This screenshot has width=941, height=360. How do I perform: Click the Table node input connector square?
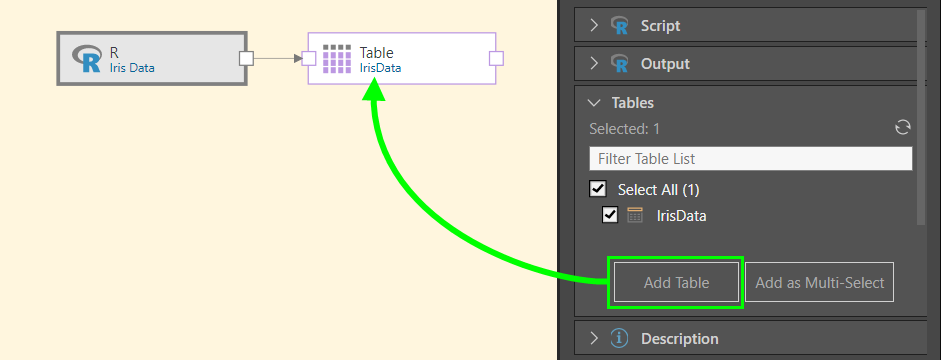pyautogui.click(x=309, y=58)
